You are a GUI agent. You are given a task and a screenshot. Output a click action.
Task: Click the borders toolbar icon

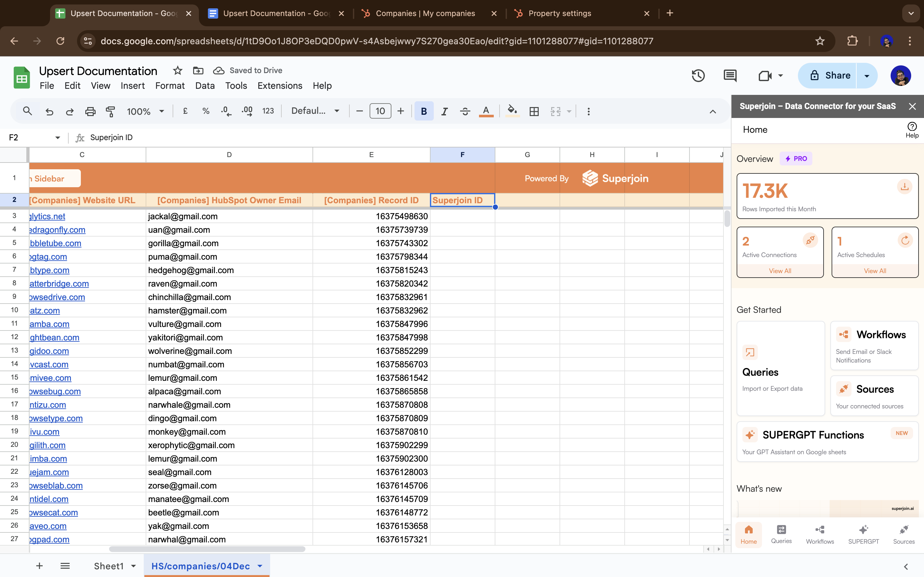[x=534, y=112]
